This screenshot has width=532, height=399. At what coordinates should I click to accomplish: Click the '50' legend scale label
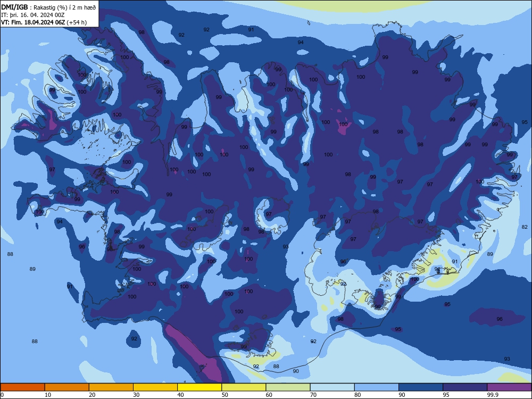[x=225, y=395]
